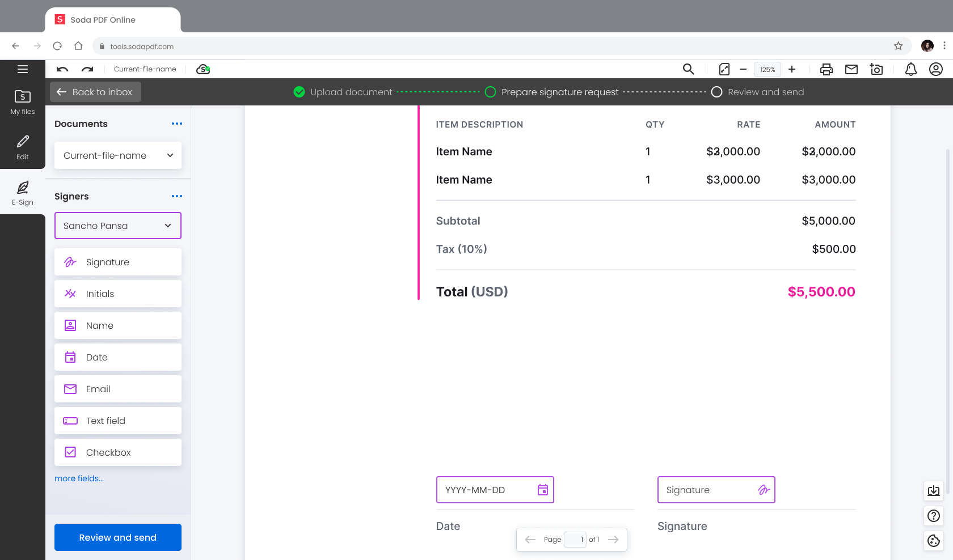Screen dimensions: 953x560
Task: Click the Prepare signature request step circle
Action: 491,92
